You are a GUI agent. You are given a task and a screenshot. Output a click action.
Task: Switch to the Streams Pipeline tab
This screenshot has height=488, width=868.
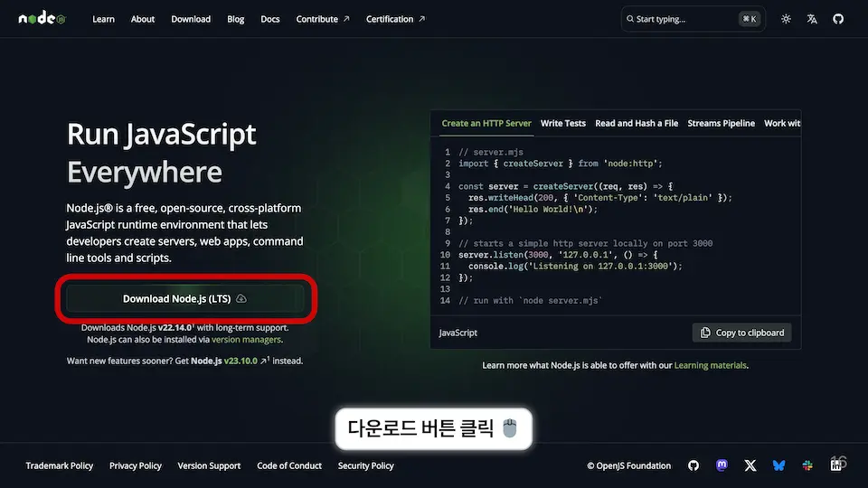721,124
